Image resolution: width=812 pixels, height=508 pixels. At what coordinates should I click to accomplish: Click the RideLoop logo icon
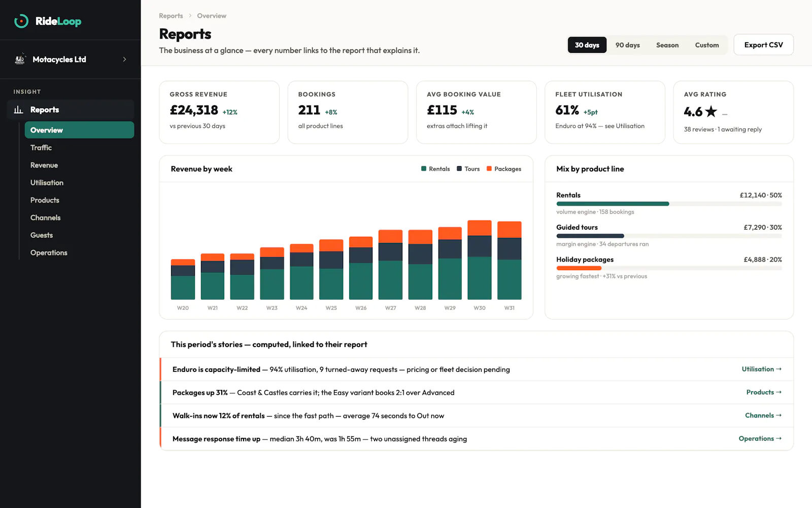click(21, 21)
